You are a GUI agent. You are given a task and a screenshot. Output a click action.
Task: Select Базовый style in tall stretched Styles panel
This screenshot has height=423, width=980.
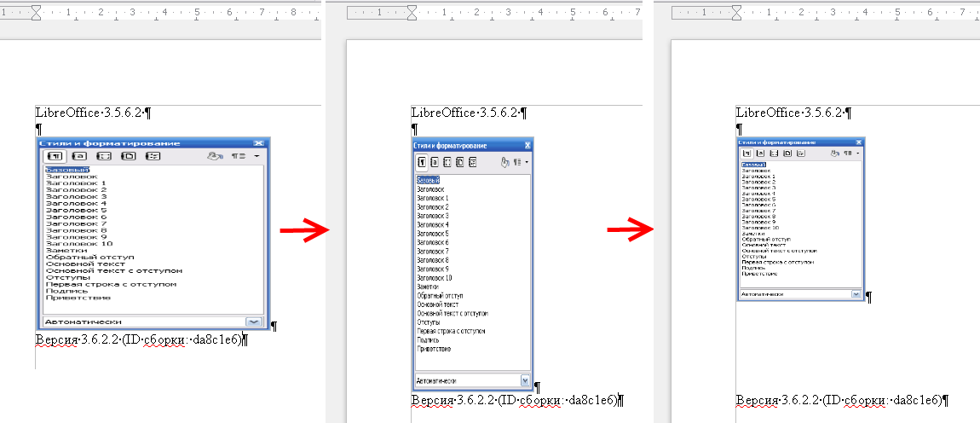tap(428, 180)
